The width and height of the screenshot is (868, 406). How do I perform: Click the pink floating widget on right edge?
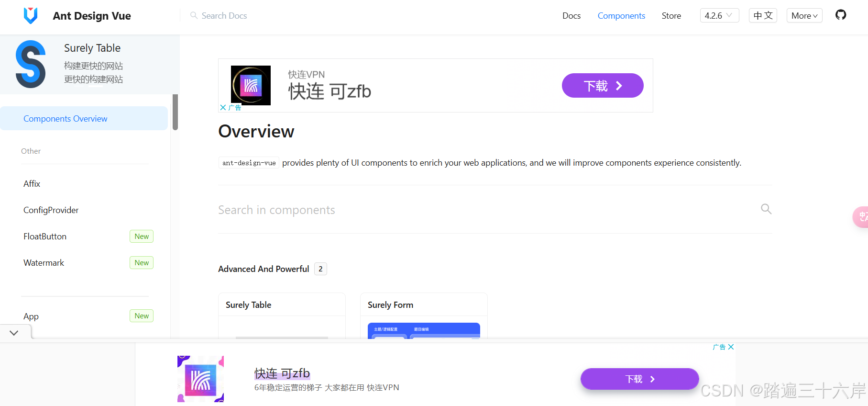point(860,217)
